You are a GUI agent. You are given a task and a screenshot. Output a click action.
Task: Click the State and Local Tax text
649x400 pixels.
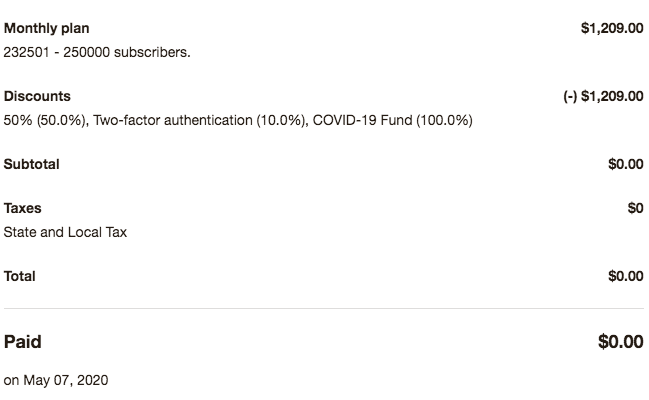(x=65, y=232)
